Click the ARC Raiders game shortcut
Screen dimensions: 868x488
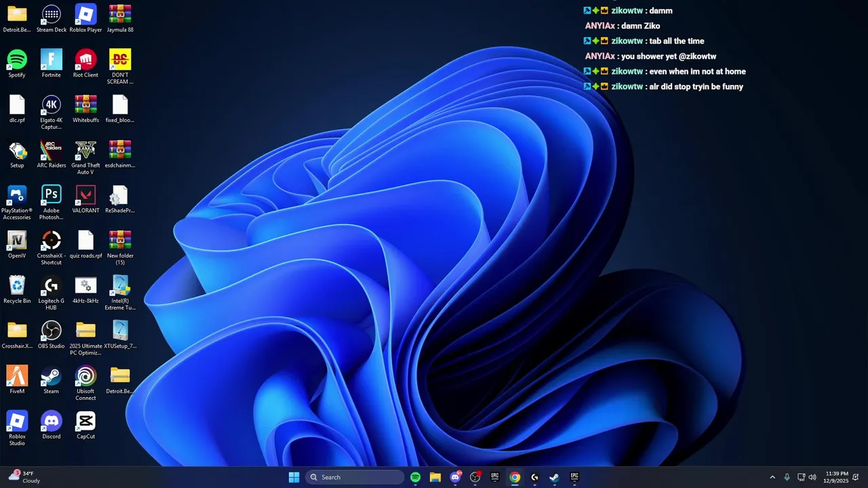click(52, 155)
